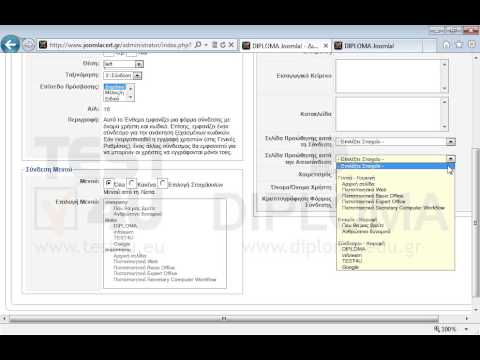Screen dimensions: 480x360
Task: Open the favorites star icon
Action: pyautogui.click(x=459, y=44)
